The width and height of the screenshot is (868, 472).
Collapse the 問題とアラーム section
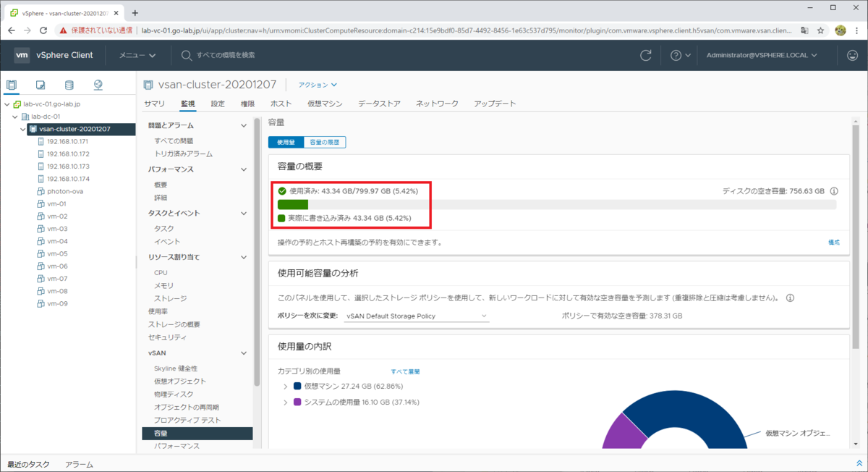tap(244, 126)
